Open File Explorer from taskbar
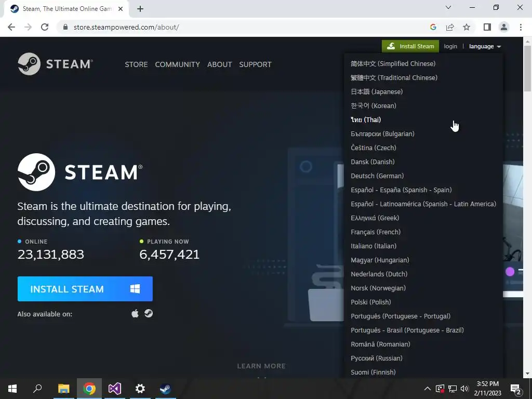The height and width of the screenshot is (399, 532). point(63,389)
